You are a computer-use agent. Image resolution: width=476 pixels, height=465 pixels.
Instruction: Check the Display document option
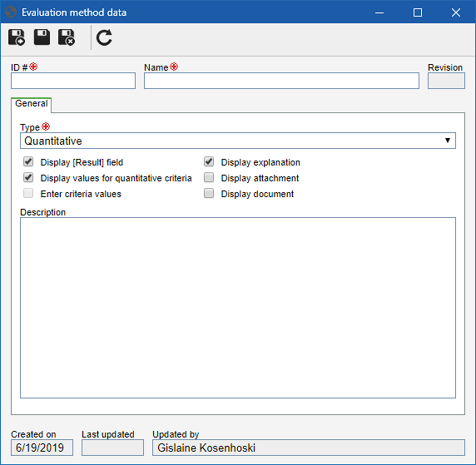tap(209, 193)
